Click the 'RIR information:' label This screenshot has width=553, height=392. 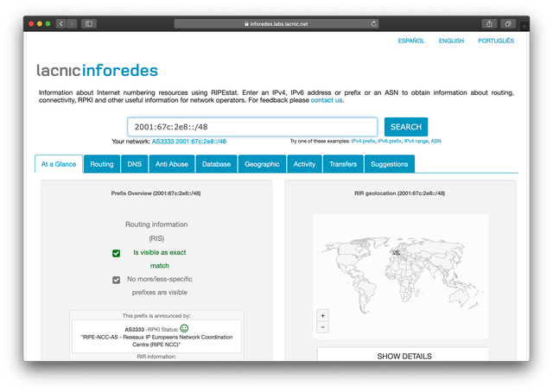(x=156, y=357)
